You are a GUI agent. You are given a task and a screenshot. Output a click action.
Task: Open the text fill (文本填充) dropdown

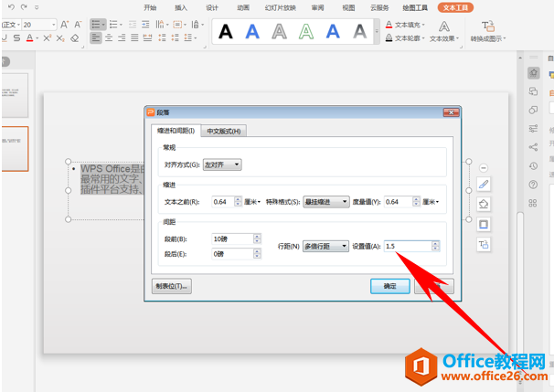coord(405,25)
